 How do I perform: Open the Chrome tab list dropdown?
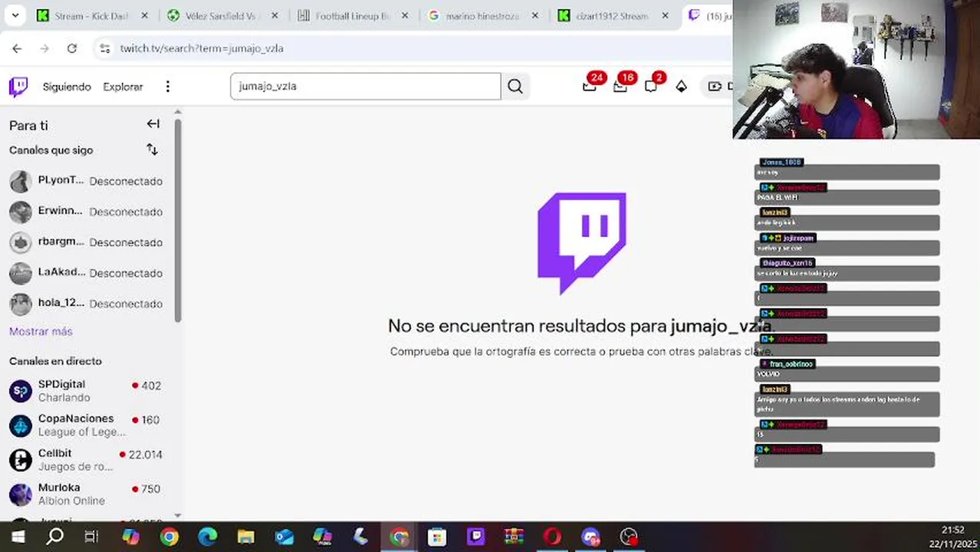(15, 15)
